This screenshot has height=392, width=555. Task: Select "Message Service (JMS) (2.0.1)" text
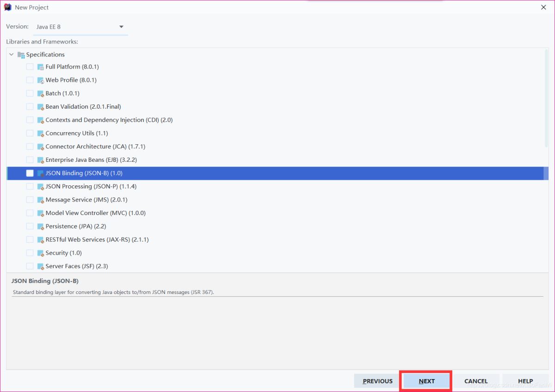86,200
